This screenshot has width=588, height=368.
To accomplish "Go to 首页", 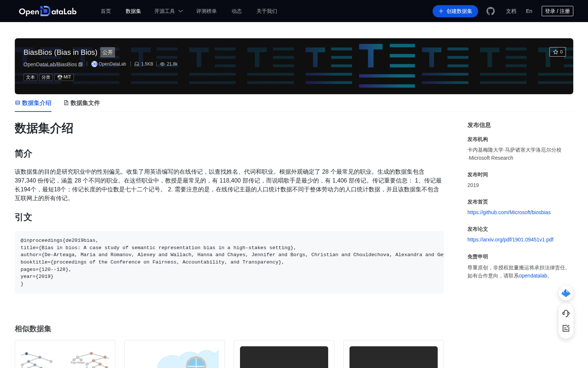I will (x=106, y=11).
